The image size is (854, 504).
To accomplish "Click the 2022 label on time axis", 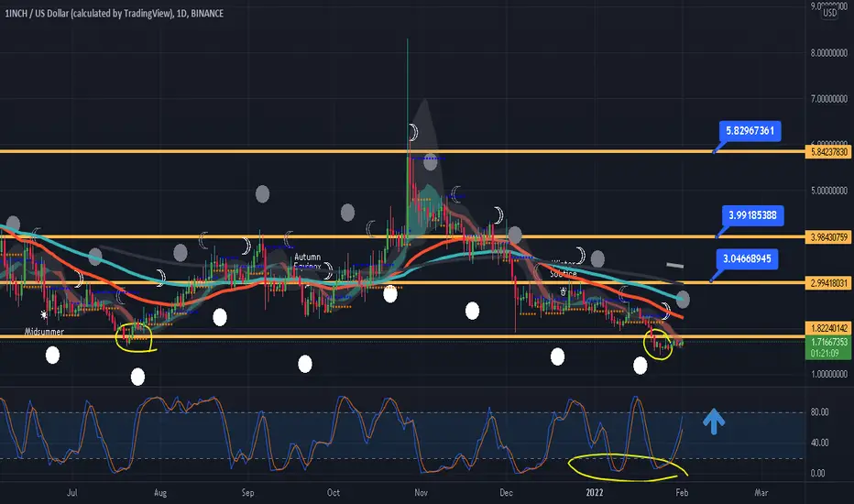I will pos(594,493).
